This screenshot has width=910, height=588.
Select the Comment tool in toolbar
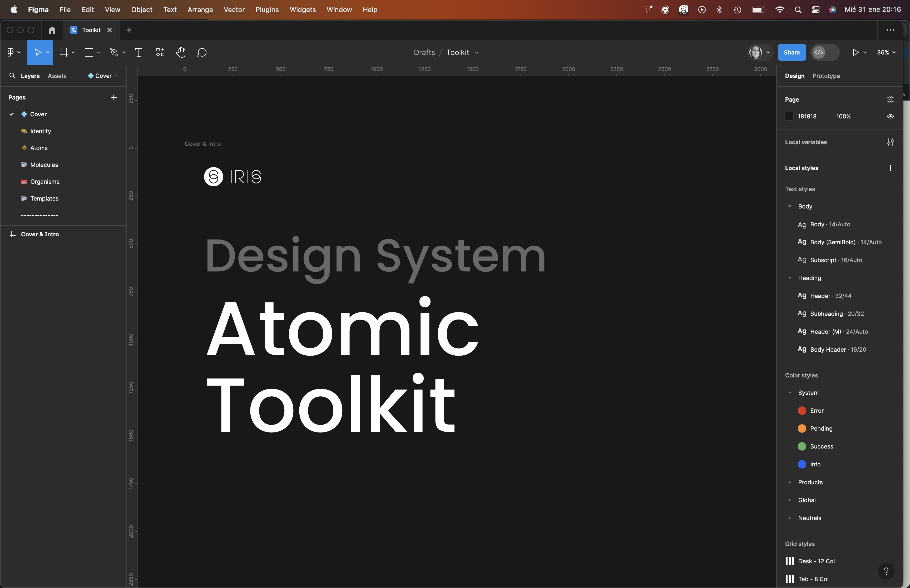[x=203, y=52]
